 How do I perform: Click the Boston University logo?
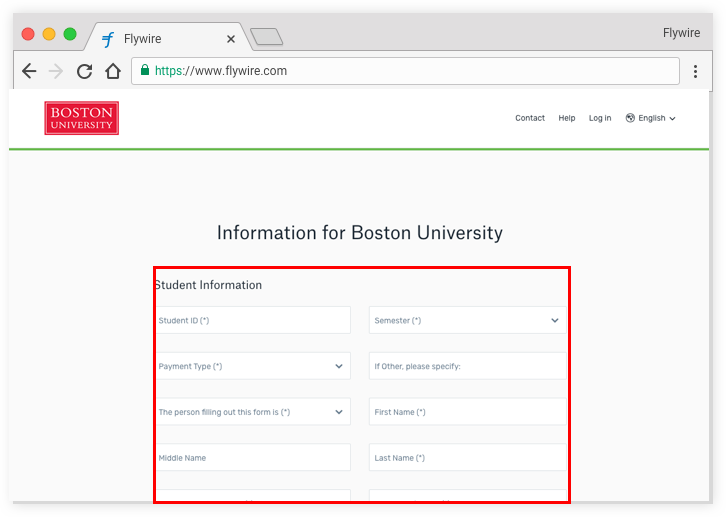point(81,118)
